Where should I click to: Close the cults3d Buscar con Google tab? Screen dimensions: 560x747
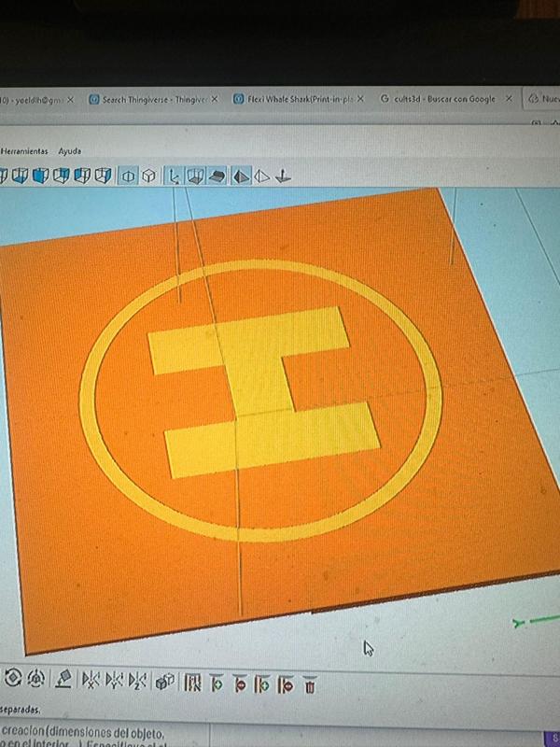click(509, 99)
